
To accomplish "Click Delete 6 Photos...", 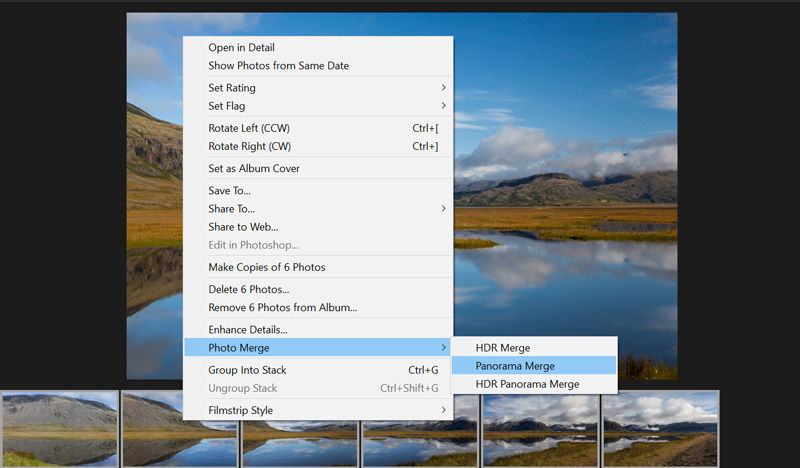I will (x=248, y=290).
